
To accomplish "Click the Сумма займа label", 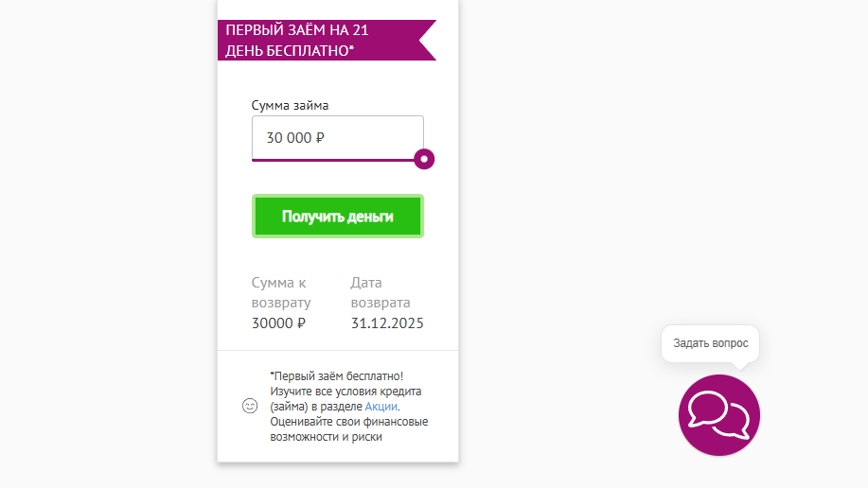I will coord(290,106).
